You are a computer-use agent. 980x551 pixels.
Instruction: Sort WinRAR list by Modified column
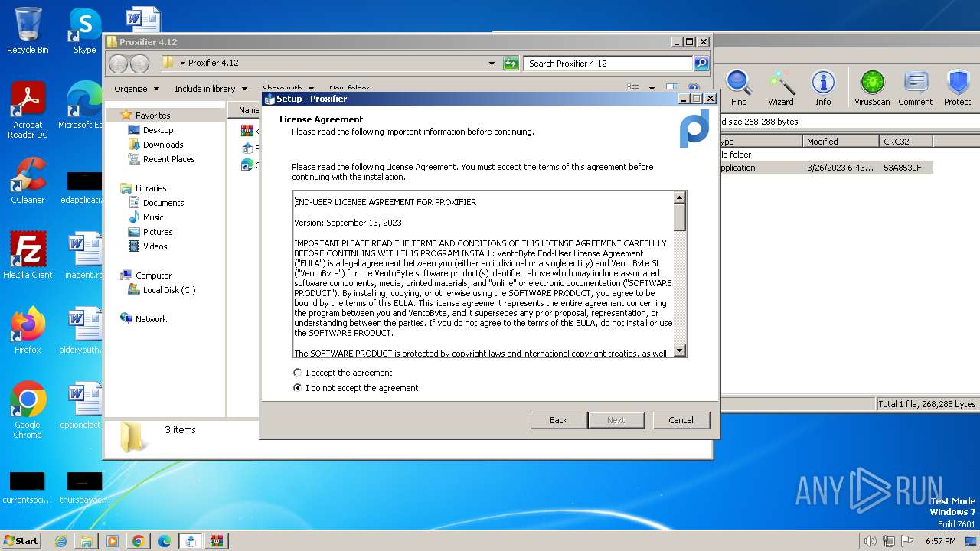[841, 142]
